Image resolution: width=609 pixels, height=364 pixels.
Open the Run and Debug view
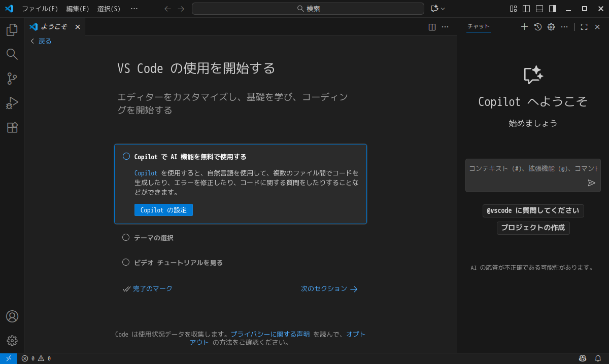point(12,103)
